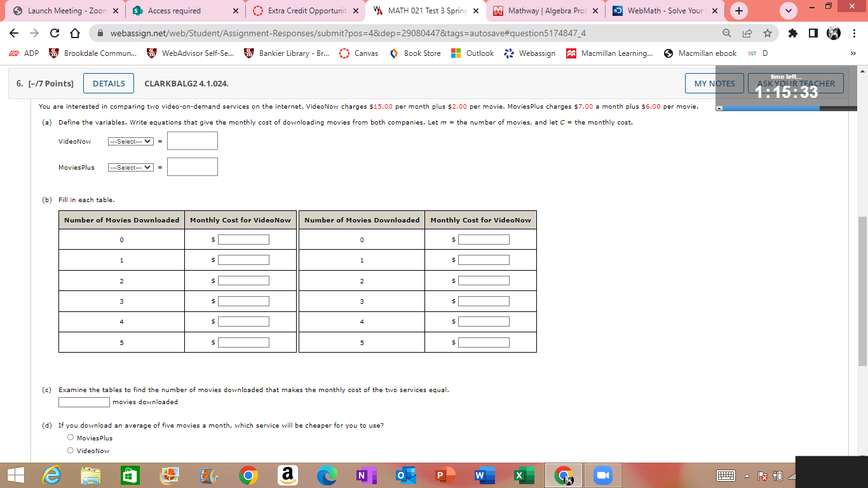The height and width of the screenshot is (488, 868).
Task: Open the Chrome profile avatar
Action: coord(834,33)
